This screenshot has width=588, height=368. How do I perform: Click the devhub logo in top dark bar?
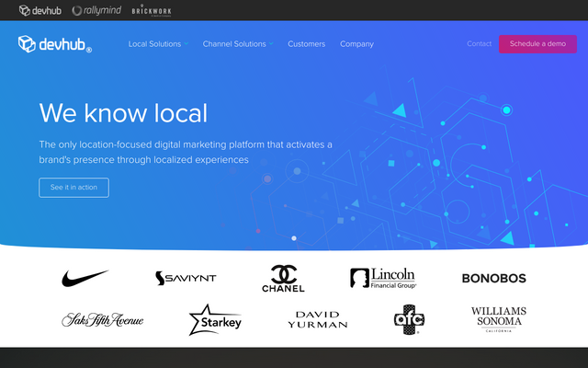pyautogui.click(x=40, y=10)
